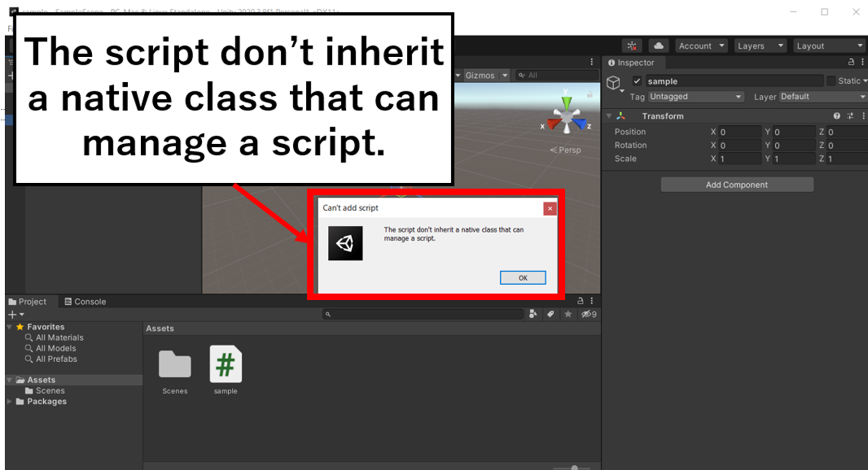
Task: Open the Layout dropdown
Action: [x=828, y=46]
